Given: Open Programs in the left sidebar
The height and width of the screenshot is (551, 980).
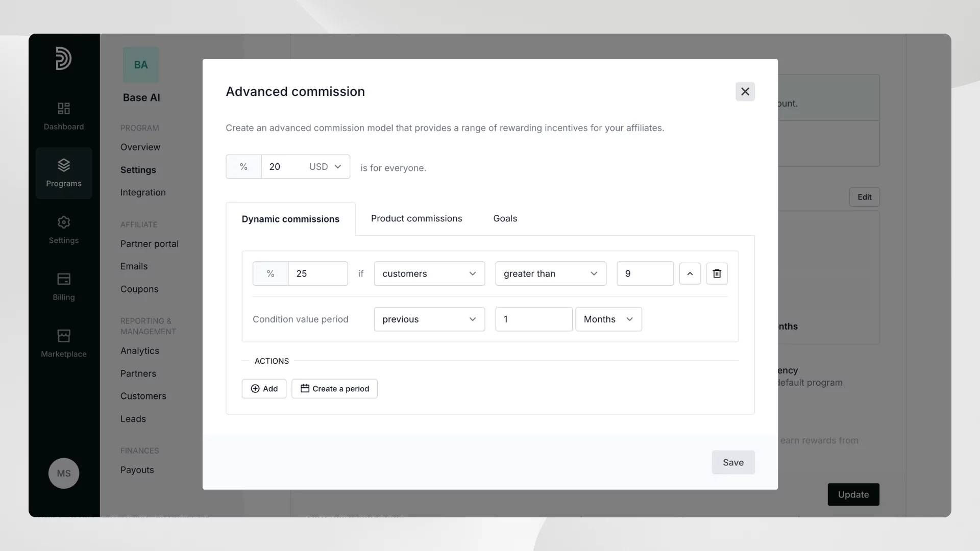Looking at the screenshot, I should (x=64, y=173).
